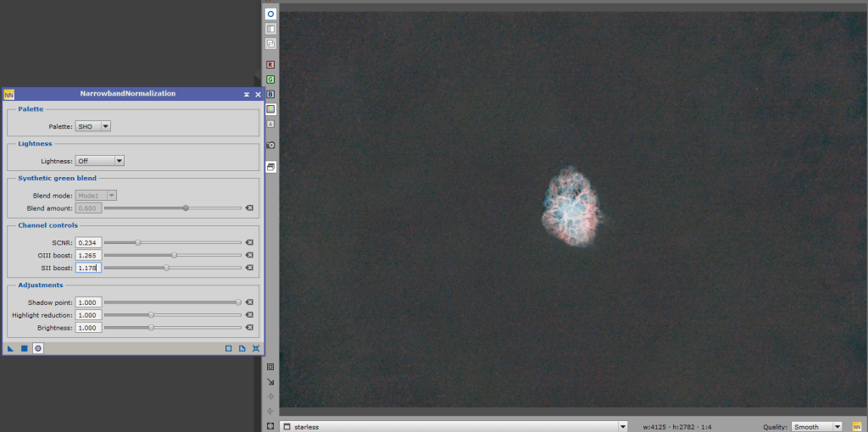Click the NN icon in status bar
868x432 pixels.
pos(857,426)
